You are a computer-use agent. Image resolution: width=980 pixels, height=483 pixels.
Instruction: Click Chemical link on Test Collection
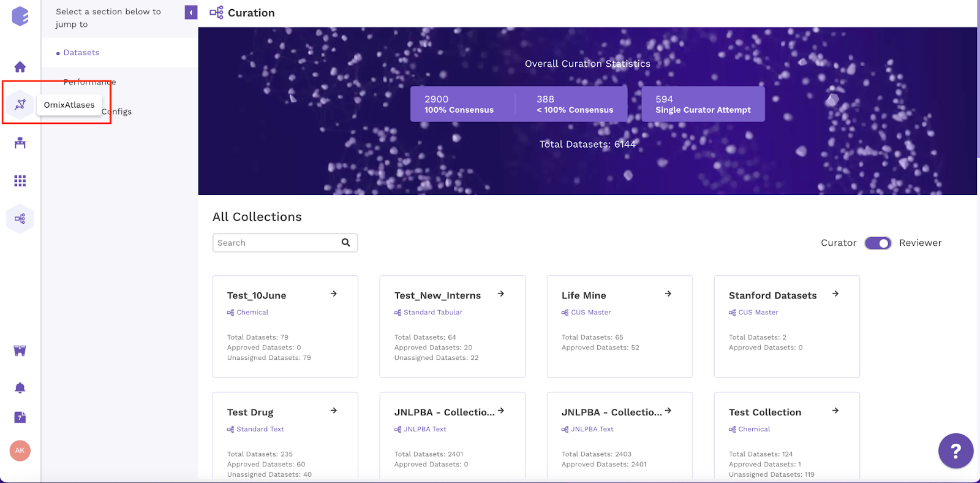tap(754, 429)
